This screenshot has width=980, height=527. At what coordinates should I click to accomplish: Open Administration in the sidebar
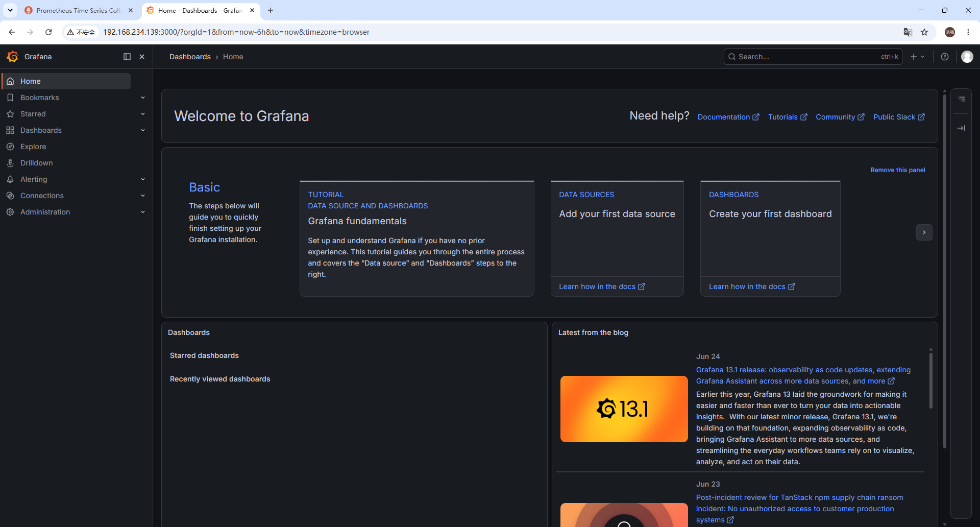pyautogui.click(x=45, y=212)
